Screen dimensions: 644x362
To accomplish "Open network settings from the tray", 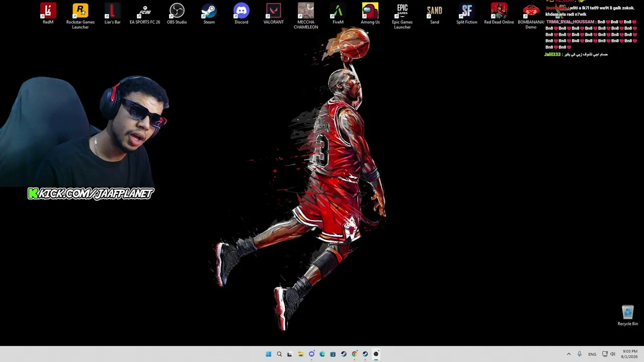I will coord(605,354).
